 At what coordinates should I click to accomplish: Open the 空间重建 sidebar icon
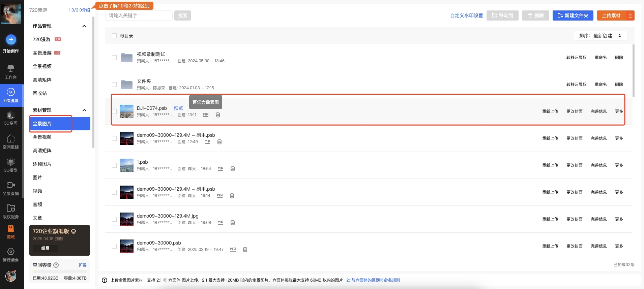[x=11, y=139]
